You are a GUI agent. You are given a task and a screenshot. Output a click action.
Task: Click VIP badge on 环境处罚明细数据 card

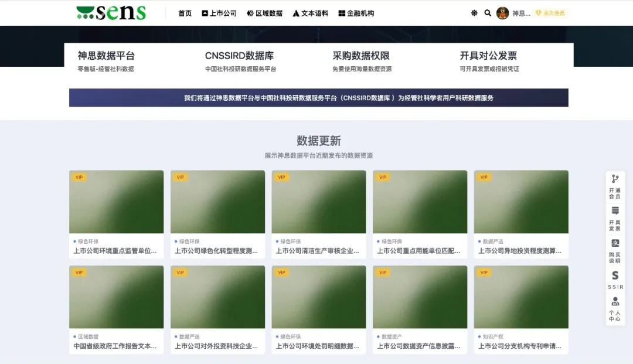pyautogui.click(x=281, y=273)
